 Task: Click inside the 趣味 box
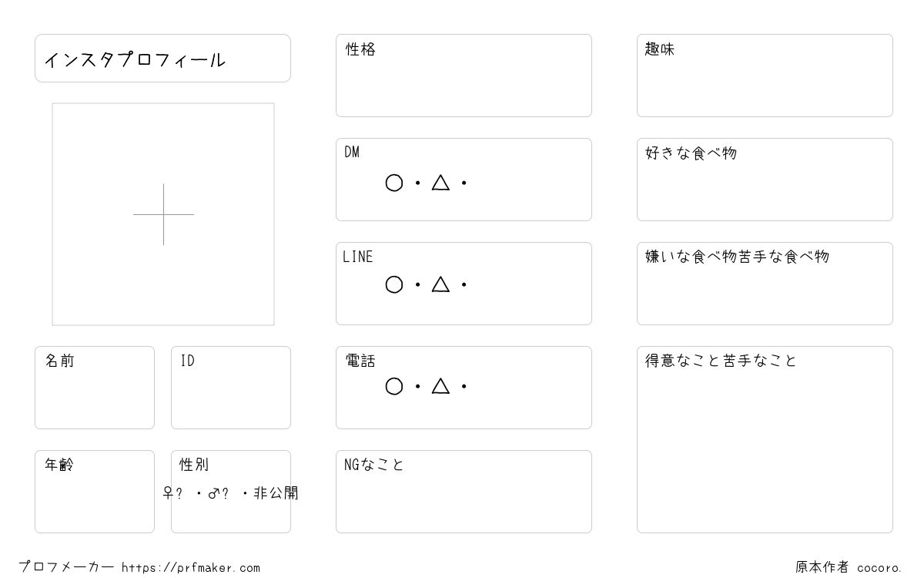[765, 76]
